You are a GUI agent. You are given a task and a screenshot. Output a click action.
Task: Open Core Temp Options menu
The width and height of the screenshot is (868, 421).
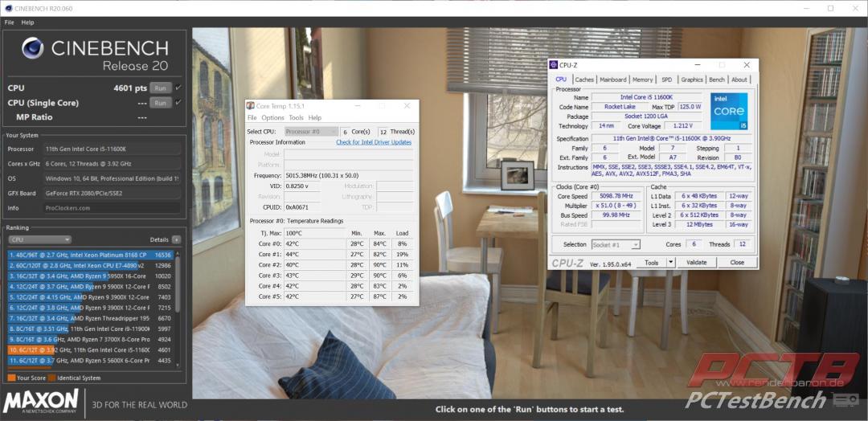(273, 118)
